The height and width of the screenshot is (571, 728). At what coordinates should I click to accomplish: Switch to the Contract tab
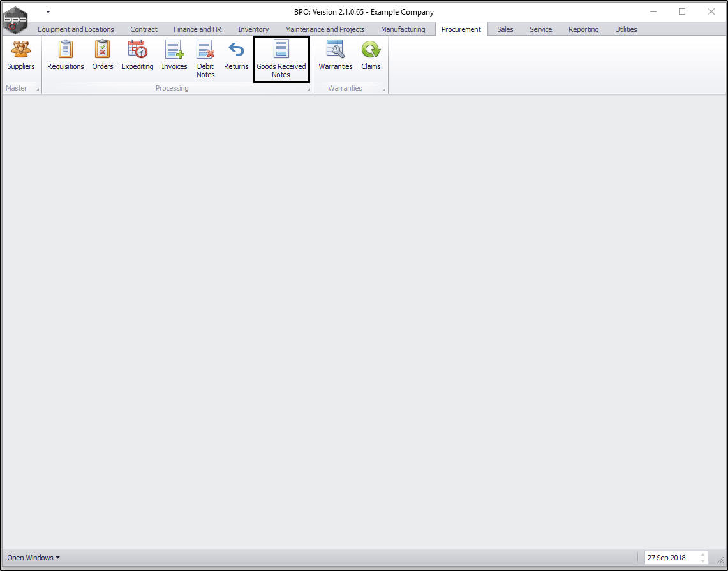(x=144, y=29)
